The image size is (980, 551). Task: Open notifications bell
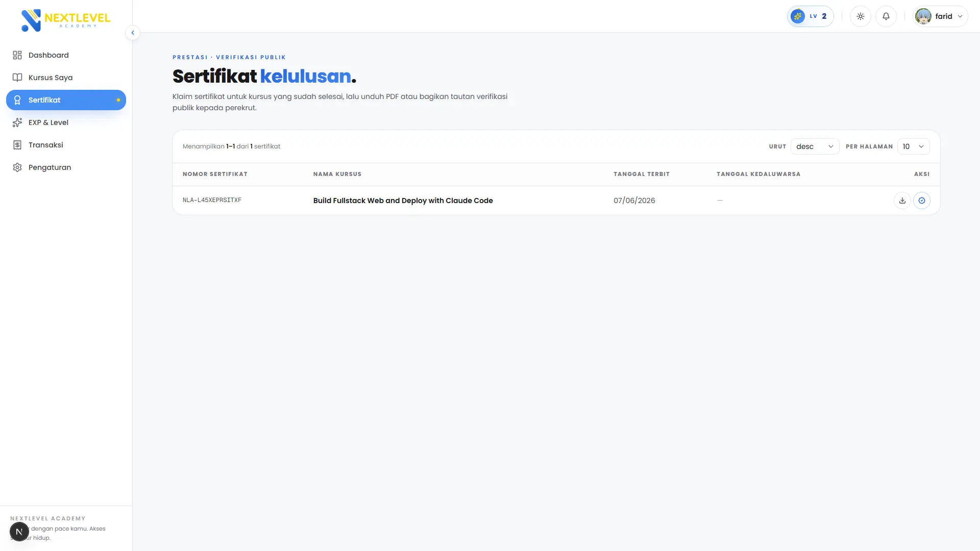886,16
